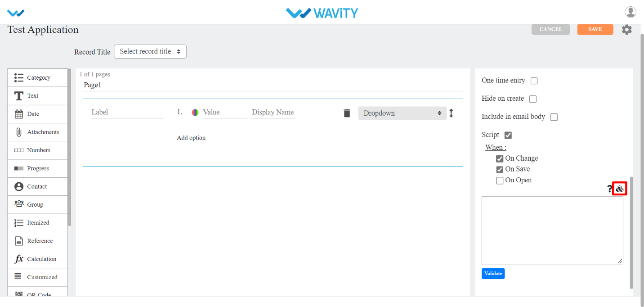
Task: Add an Attachments field from sidebar
Action: [x=37, y=132]
